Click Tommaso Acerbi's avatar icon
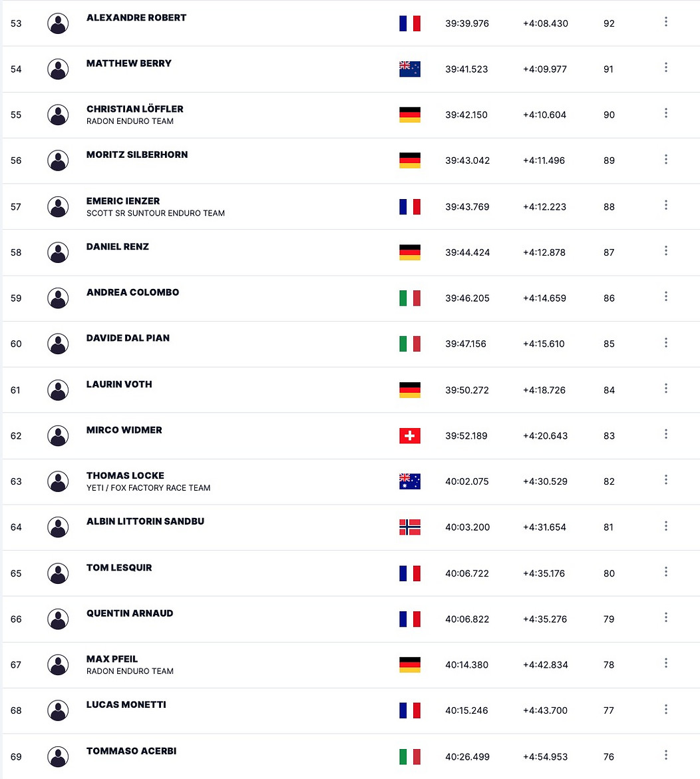Screen dimensions: 700x779 58,756
